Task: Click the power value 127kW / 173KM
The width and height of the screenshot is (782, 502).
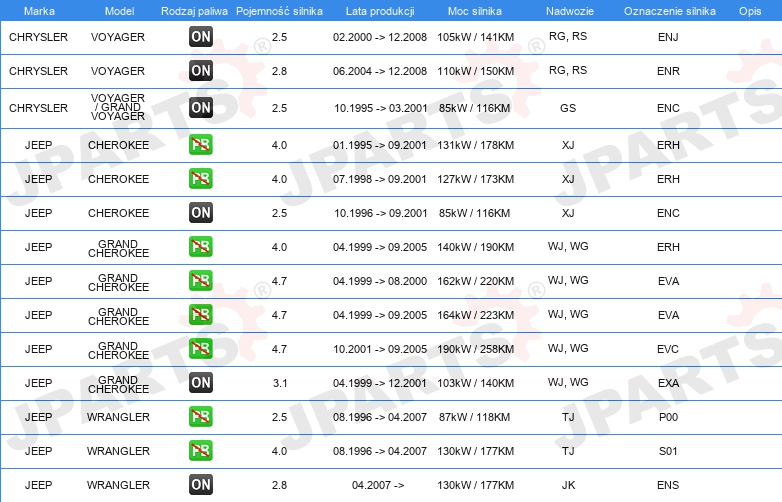Action: pyautogui.click(x=475, y=179)
